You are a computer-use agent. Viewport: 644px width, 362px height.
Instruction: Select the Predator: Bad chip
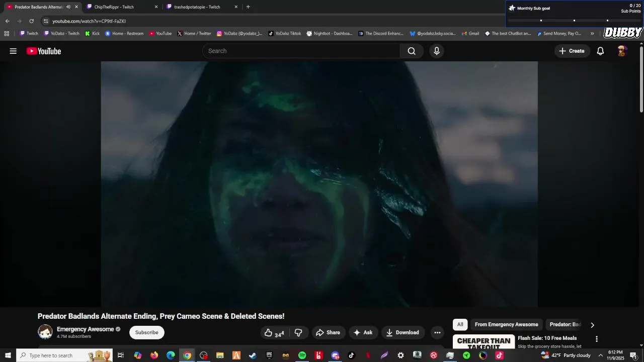click(x=566, y=324)
